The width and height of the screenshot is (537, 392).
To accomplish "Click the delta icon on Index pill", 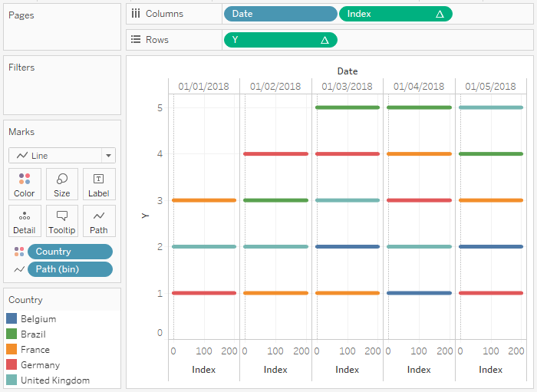I will click(x=440, y=14).
